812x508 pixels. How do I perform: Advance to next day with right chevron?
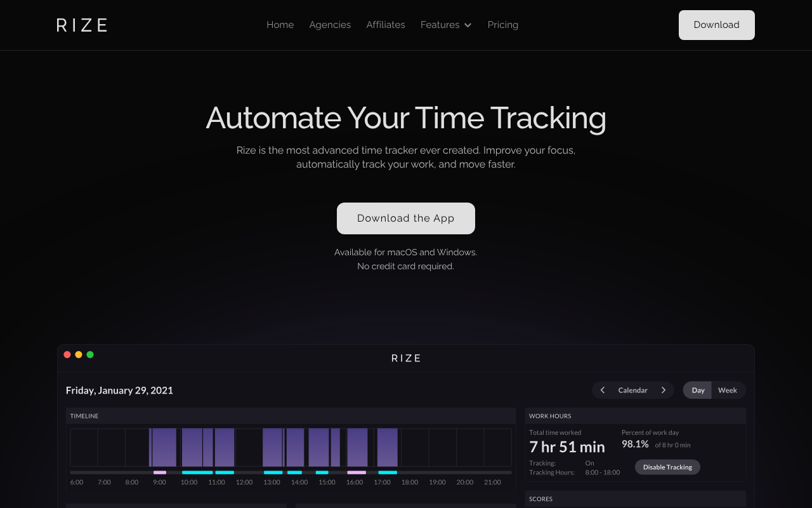coord(664,390)
